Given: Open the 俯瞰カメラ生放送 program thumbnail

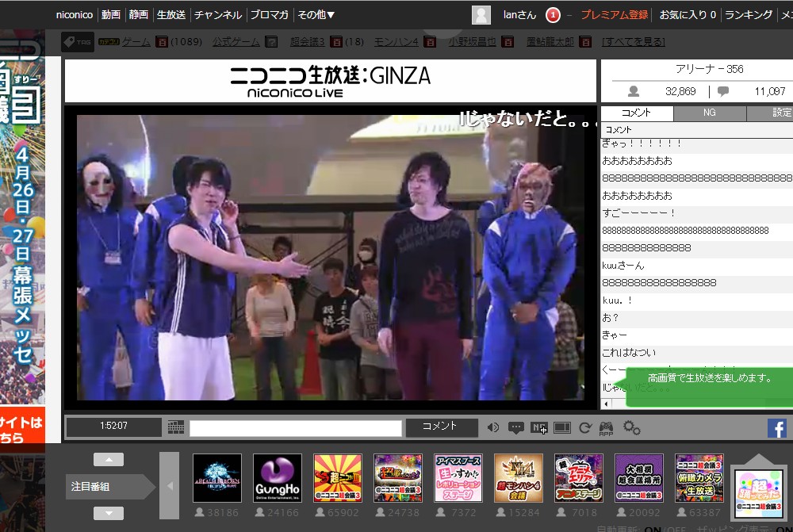Looking at the screenshot, I should (699, 478).
